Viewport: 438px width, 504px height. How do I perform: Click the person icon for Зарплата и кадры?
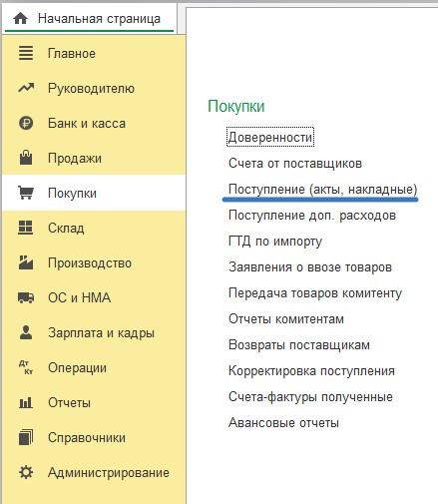click(x=26, y=332)
